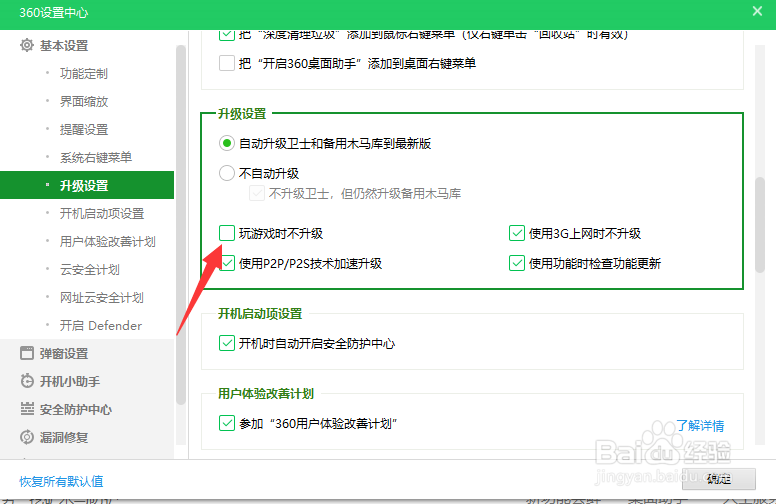Open the 功能定制 settings page
The image size is (776, 504).
pyautogui.click(x=84, y=74)
